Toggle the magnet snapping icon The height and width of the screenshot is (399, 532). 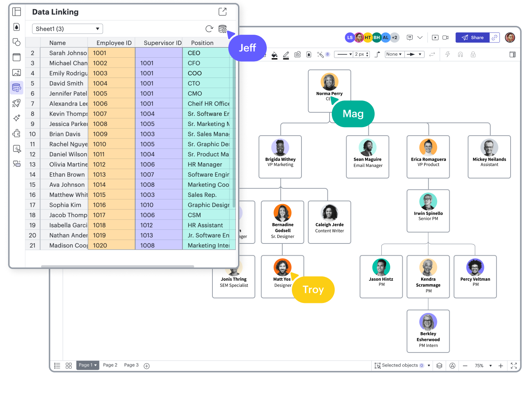(460, 54)
